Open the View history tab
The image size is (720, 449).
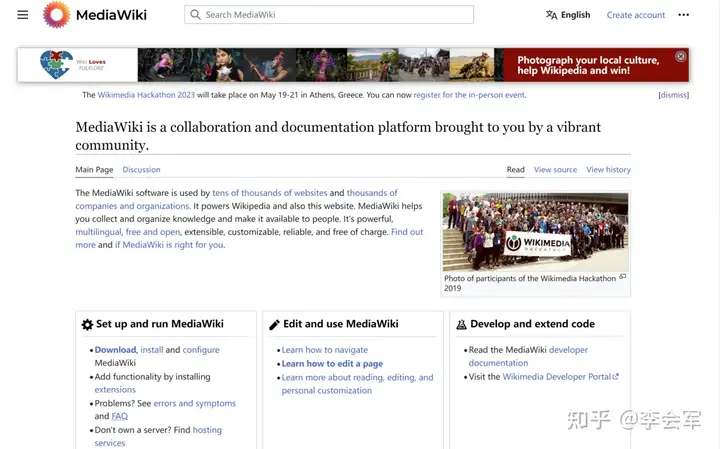tap(608, 169)
